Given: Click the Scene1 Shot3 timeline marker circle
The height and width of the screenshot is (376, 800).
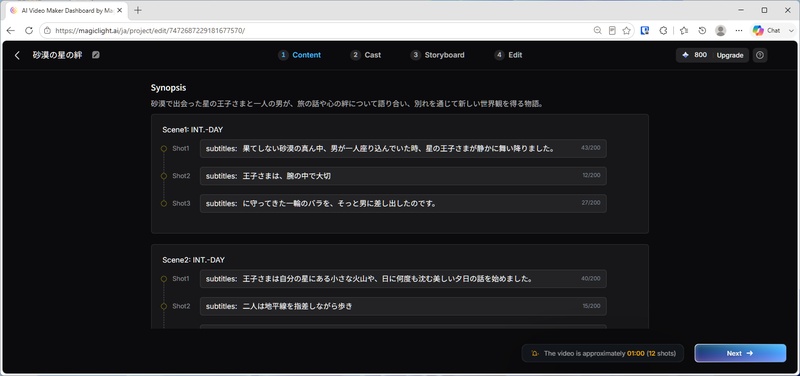Looking at the screenshot, I should click(x=164, y=204).
